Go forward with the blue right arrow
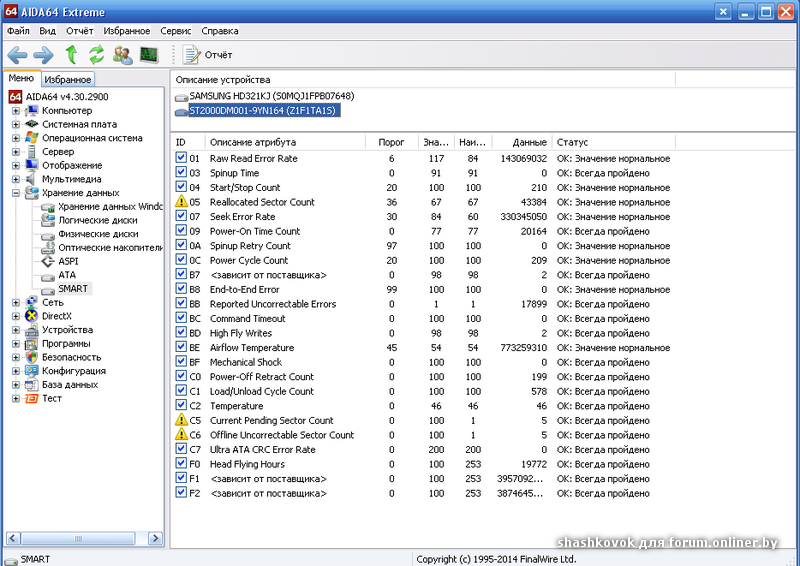 click(43, 55)
